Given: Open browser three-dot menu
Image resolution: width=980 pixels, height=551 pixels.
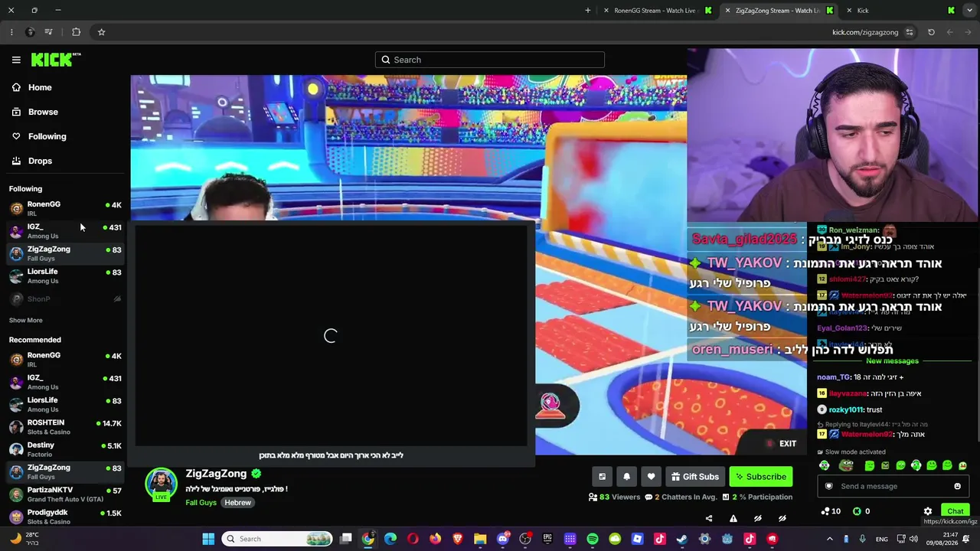Looking at the screenshot, I should pyautogui.click(x=11, y=32).
